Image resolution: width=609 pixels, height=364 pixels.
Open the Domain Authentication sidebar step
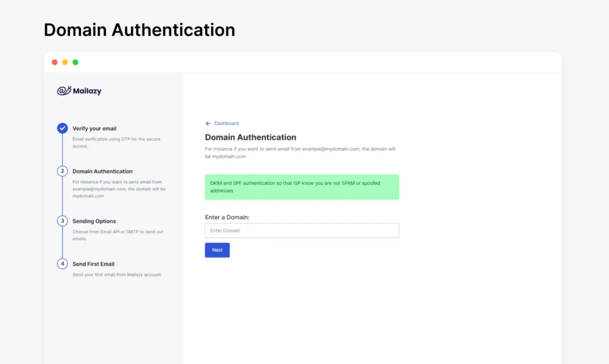click(103, 171)
